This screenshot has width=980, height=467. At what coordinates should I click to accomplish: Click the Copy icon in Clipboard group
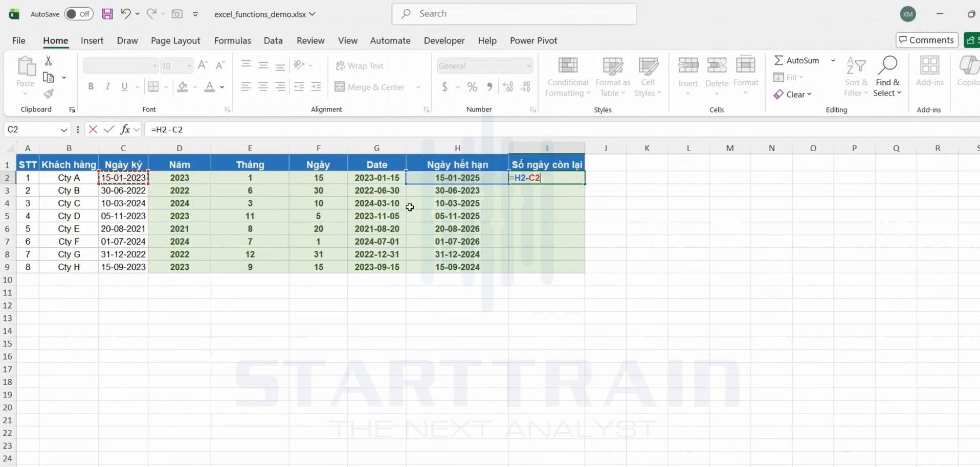pyautogui.click(x=49, y=77)
